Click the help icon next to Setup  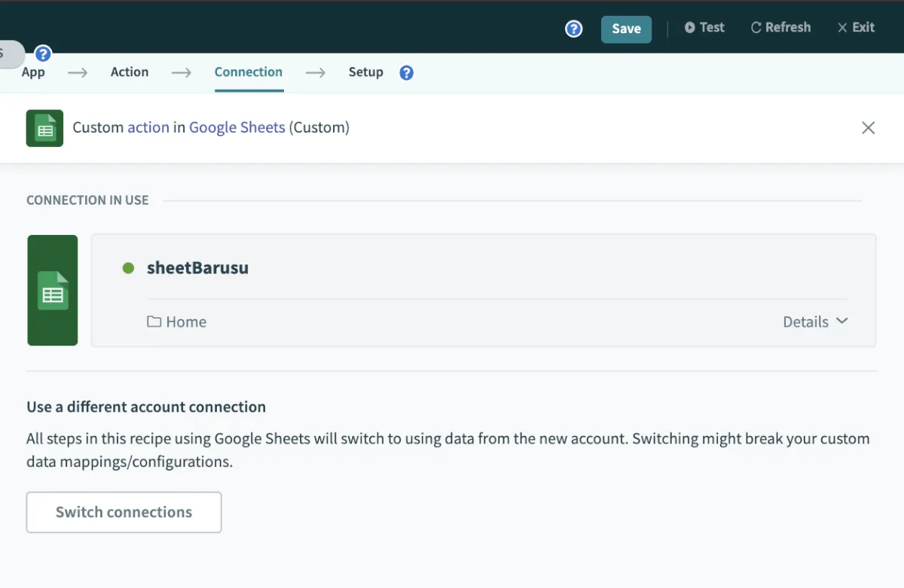tap(407, 73)
